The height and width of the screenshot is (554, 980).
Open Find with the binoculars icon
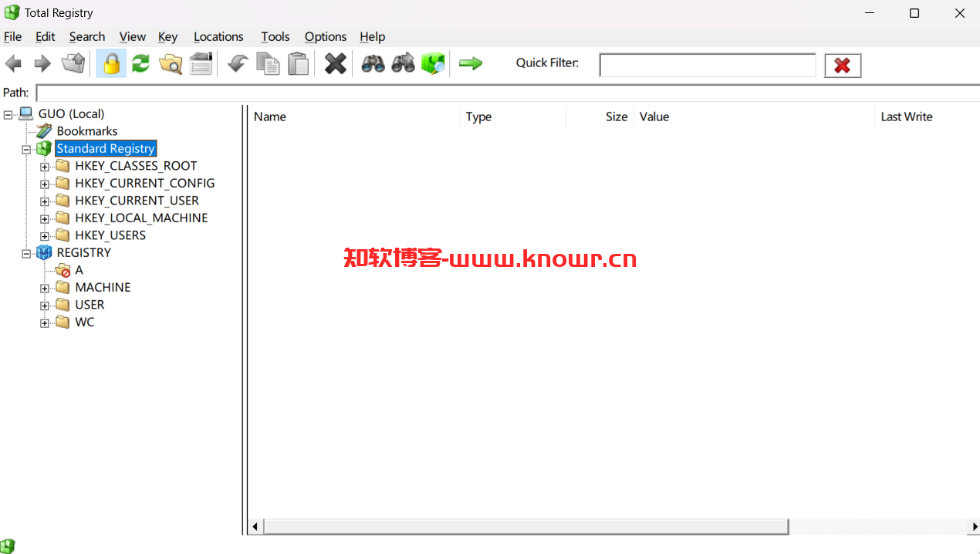pyautogui.click(x=373, y=63)
